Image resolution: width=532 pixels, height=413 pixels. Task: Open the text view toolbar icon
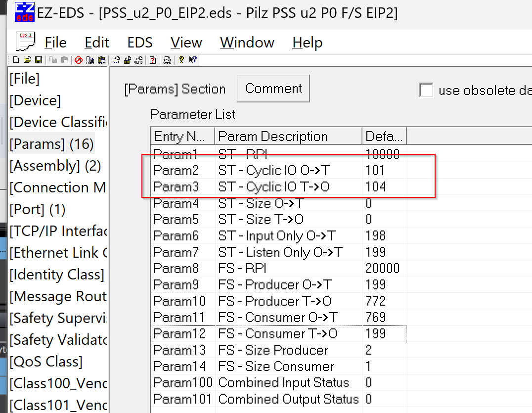[167, 60]
